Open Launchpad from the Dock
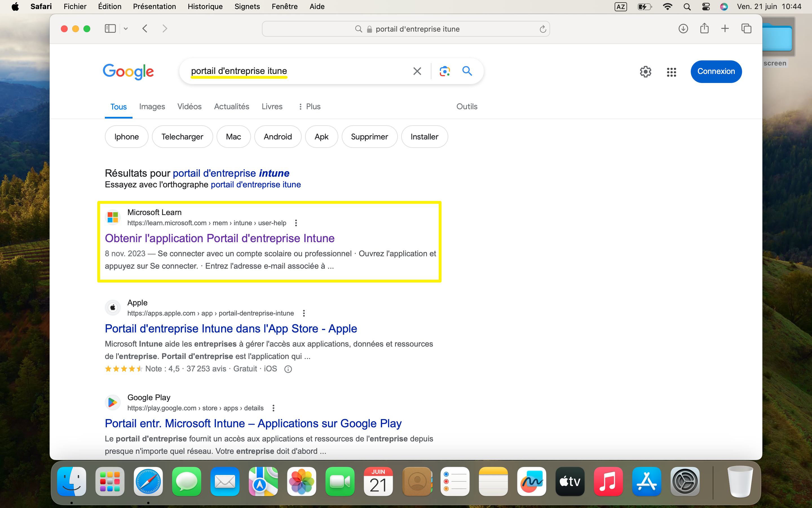 coord(110,481)
